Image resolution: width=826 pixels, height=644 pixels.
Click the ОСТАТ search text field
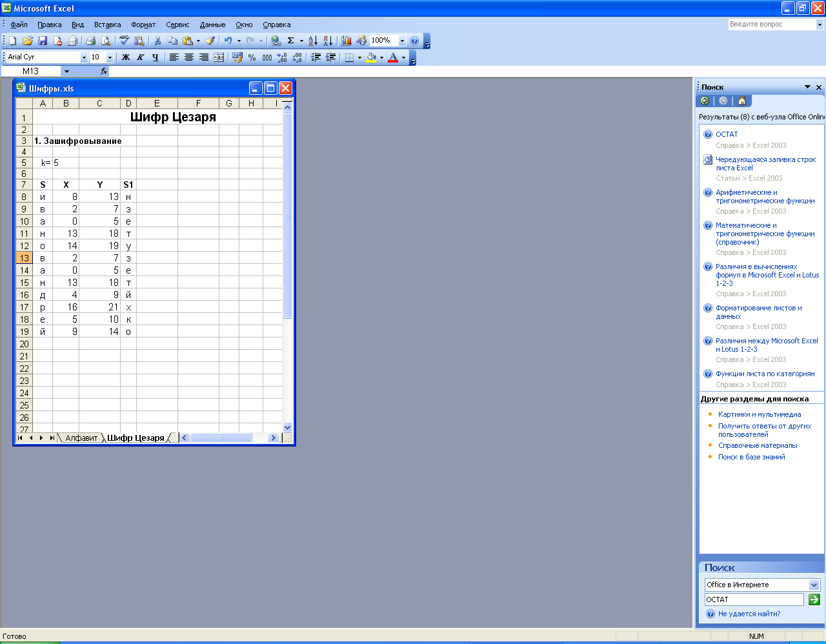point(754,599)
